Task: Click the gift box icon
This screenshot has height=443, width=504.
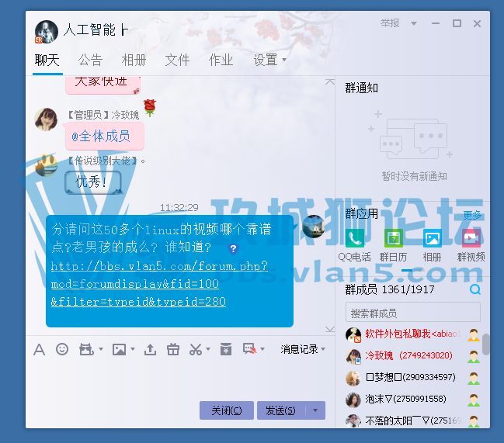Action: [173, 349]
